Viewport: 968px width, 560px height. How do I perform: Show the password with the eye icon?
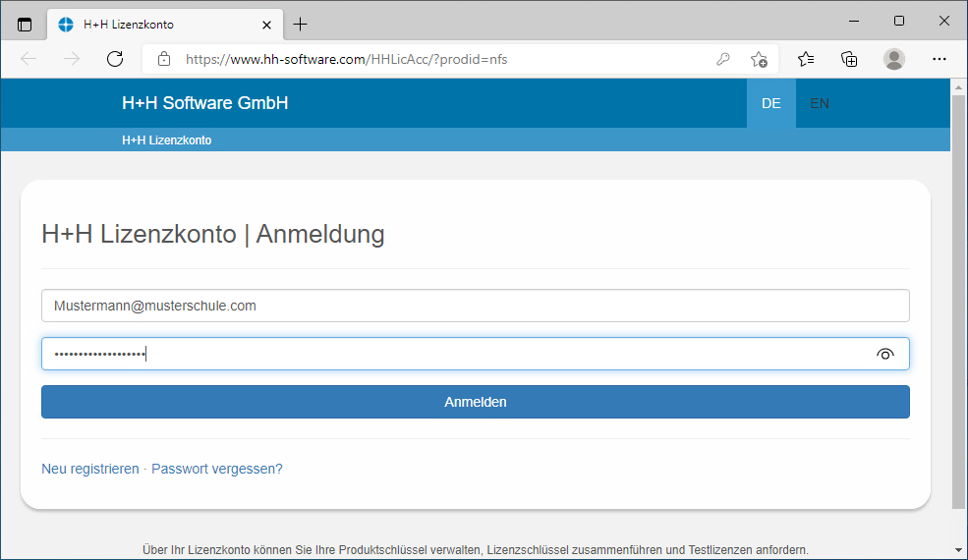point(885,354)
